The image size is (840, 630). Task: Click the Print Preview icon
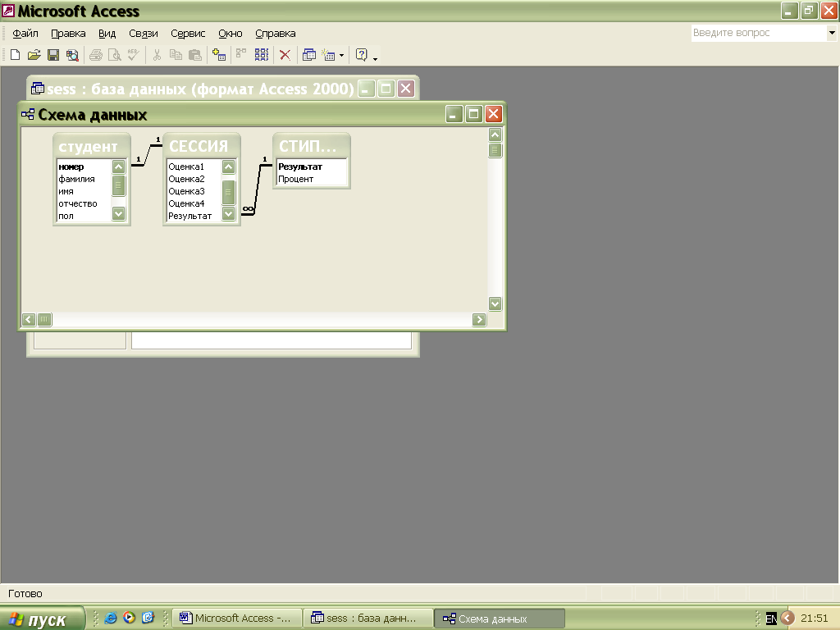point(115,55)
